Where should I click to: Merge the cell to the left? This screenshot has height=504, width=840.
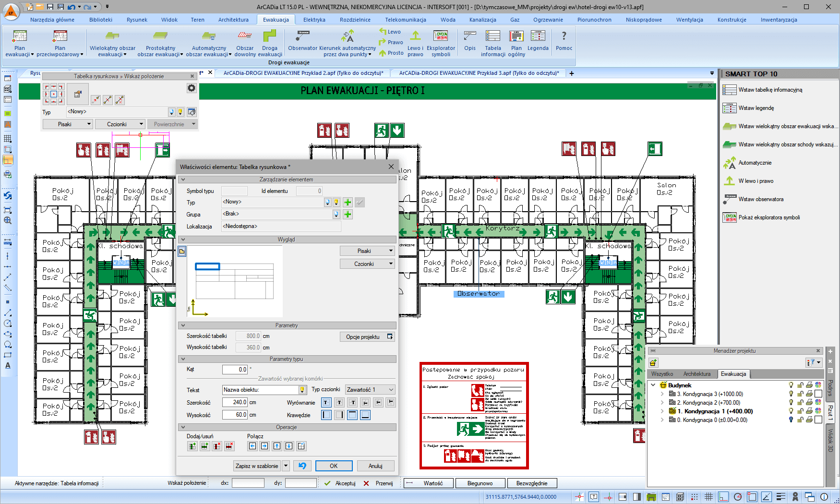coord(252,446)
